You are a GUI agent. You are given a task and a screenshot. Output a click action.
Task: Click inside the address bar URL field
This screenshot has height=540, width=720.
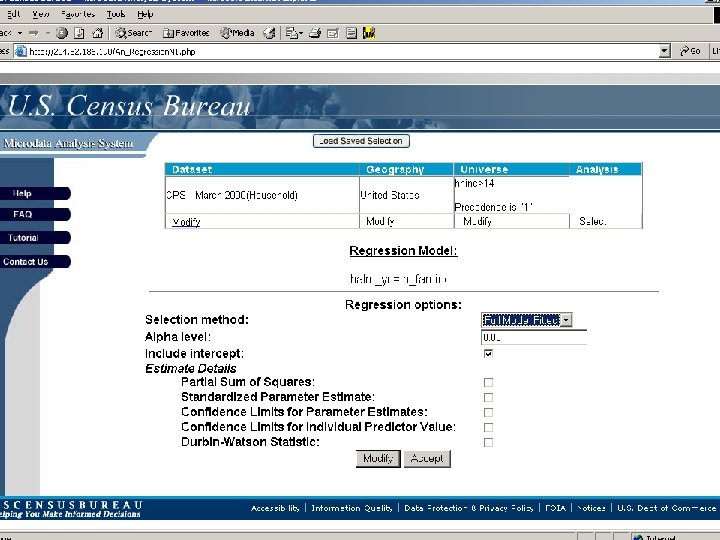pos(342,51)
